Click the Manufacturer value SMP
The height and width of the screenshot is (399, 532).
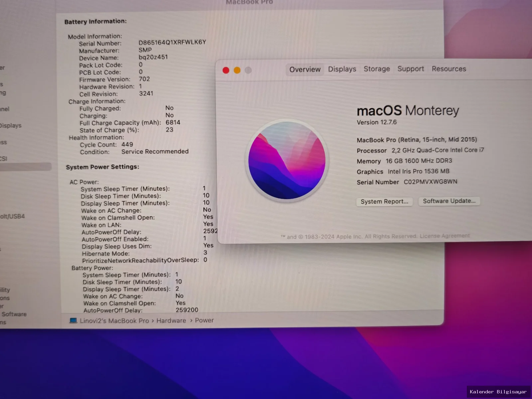(x=145, y=50)
